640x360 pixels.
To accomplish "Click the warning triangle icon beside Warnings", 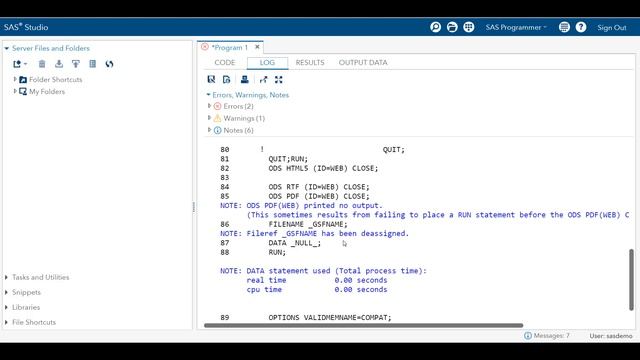I will [x=218, y=118].
